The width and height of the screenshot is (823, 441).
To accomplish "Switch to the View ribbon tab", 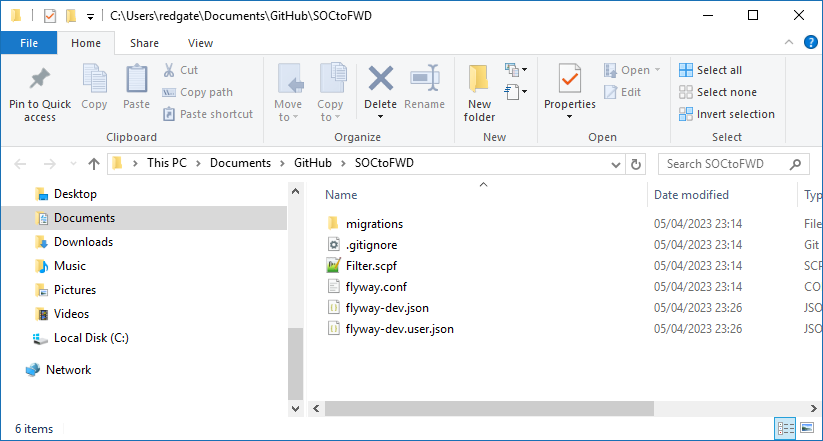I will 200,43.
